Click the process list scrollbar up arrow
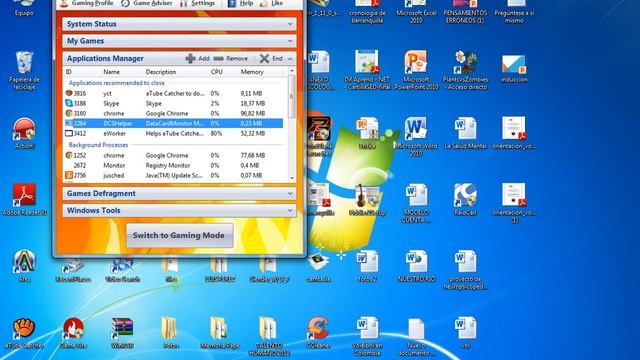This screenshot has width=640, height=360. pos(292,71)
